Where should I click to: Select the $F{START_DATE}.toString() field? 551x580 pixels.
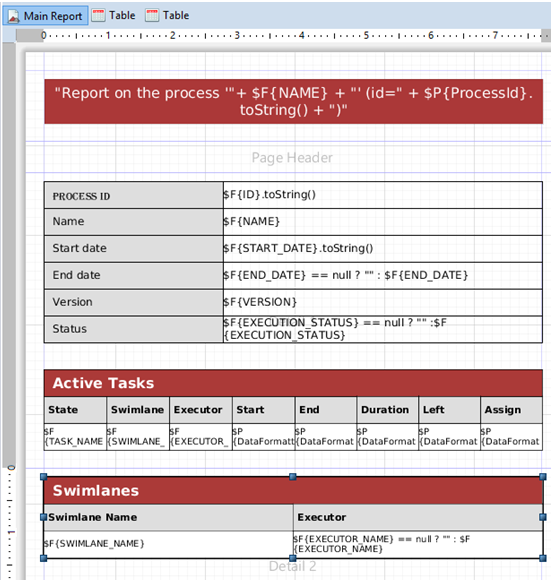(x=383, y=249)
